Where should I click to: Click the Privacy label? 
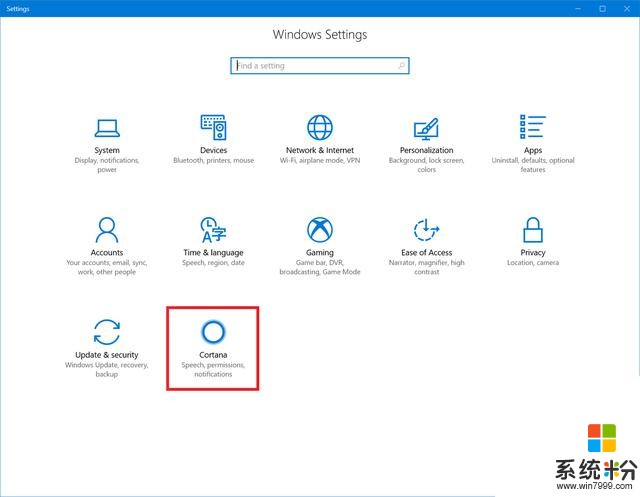pos(533,253)
